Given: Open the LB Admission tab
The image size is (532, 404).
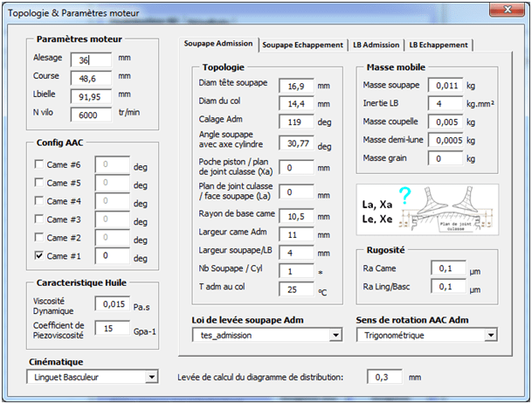Looking at the screenshot, I should [x=377, y=45].
